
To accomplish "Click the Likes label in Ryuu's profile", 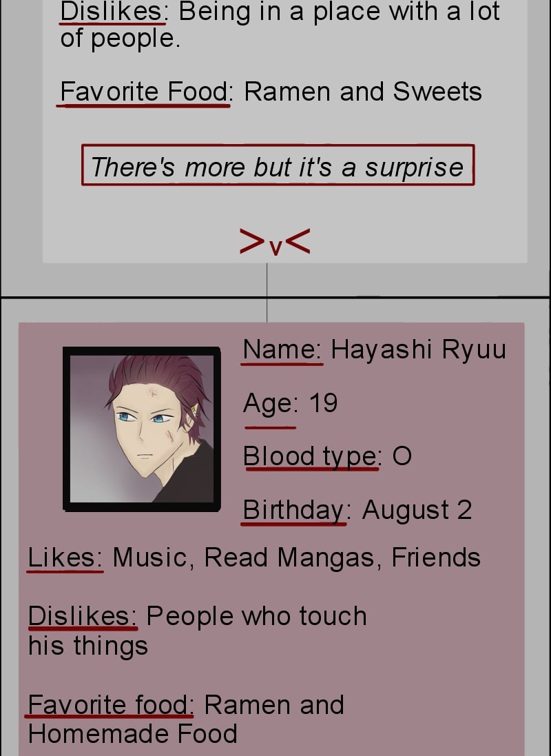I will (x=65, y=558).
